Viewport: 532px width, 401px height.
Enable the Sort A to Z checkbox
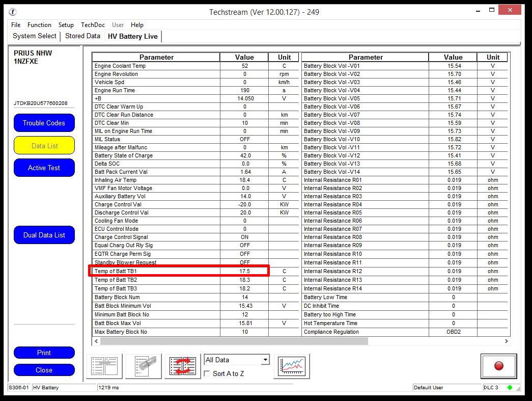tap(207, 374)
